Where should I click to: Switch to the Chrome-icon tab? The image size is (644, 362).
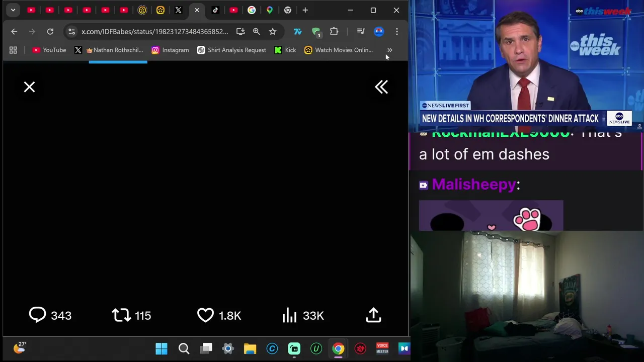(288, 10)
